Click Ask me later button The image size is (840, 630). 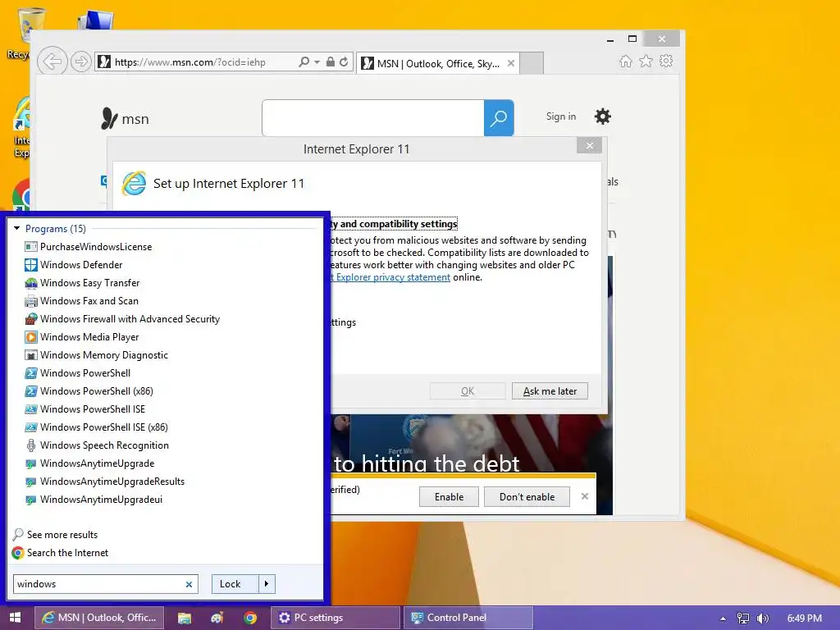(x=550, y=391)
